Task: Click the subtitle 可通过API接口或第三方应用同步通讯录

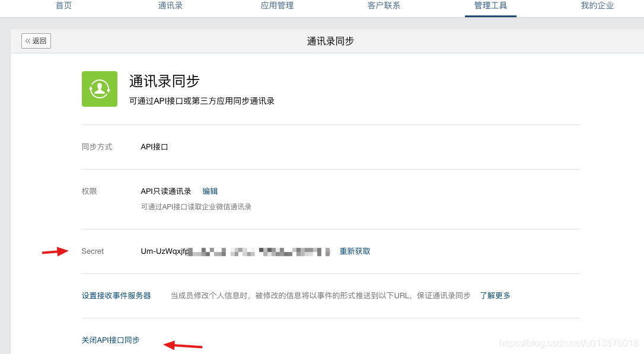Action: click(202, 101)
